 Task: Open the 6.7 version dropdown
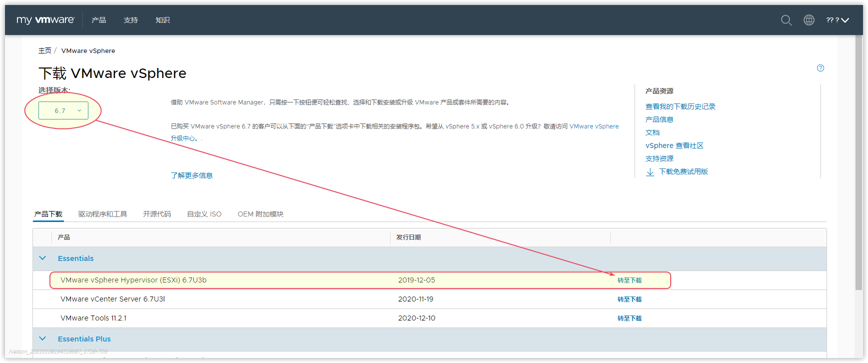pyautogui.click(x=63, y=110)
